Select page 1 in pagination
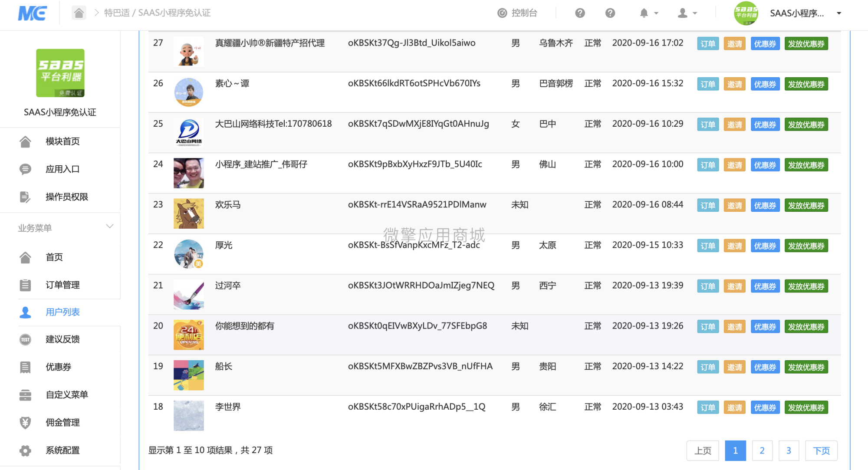The image size is (868, 470). pyautogui.click(x=735, y=450)
